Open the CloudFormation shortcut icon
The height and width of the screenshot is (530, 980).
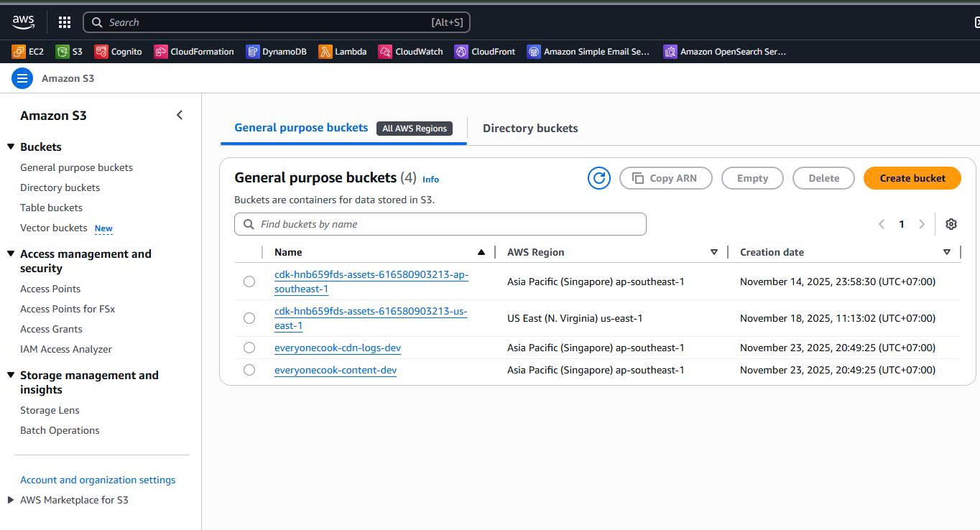point(161,52)
